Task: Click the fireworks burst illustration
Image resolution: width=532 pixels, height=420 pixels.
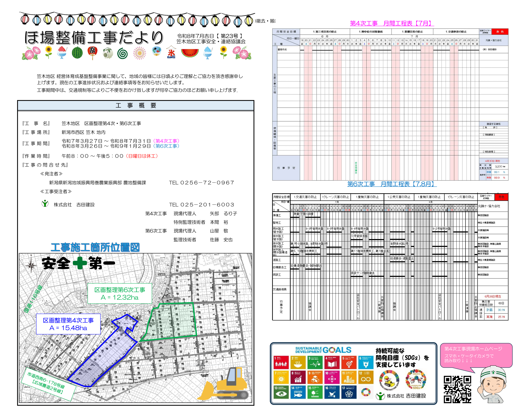Action: click(140, 53)
